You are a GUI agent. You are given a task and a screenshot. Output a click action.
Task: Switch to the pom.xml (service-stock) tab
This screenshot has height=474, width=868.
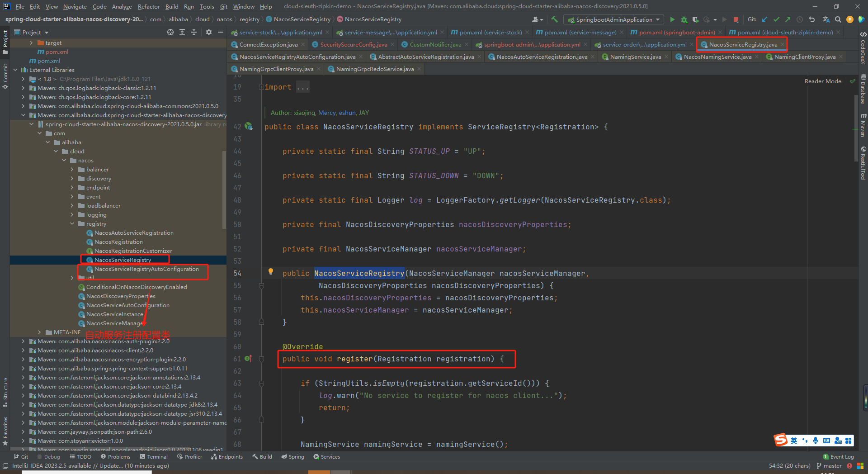point(491,33)
